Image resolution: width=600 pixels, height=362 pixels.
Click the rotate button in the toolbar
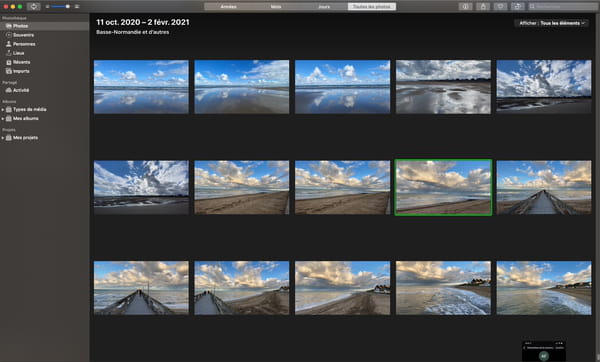(517, 7)
